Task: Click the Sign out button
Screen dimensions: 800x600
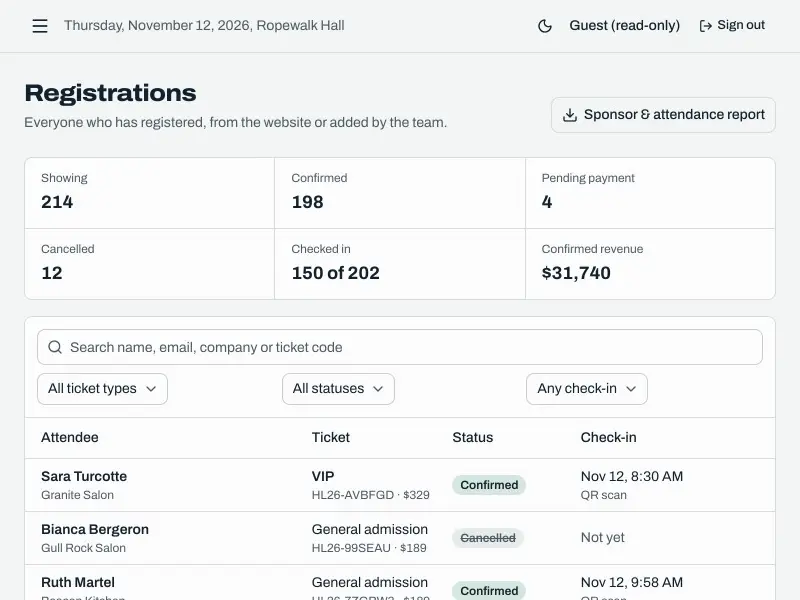Action: (x=732, y=26)
